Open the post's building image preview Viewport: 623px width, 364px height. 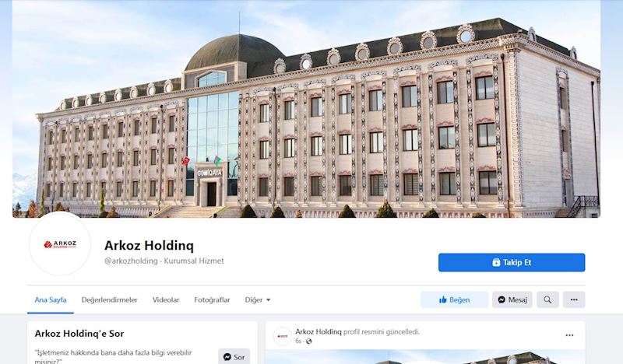(x=425, y=357)
